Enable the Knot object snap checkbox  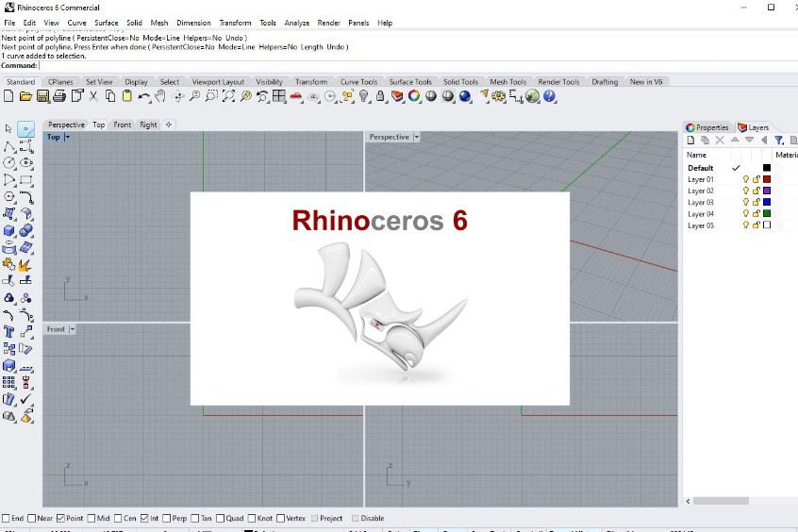click(252, 518)
